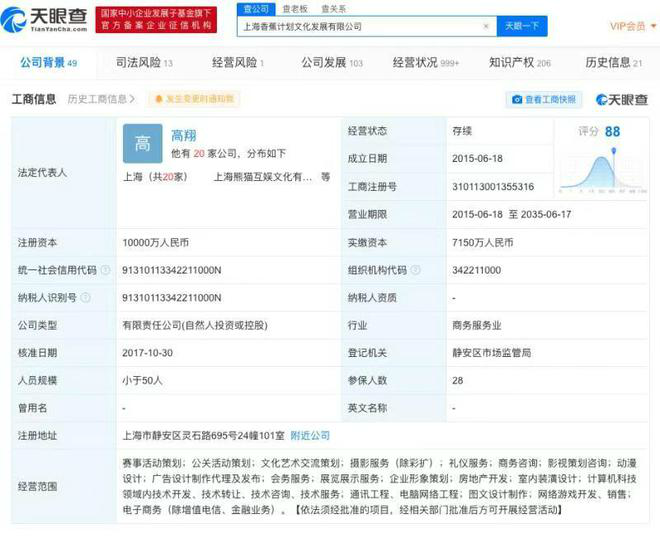This screenshot has height=538, width=660.
Task: Click the 工商信息 section heading
Action: point(34,99)
